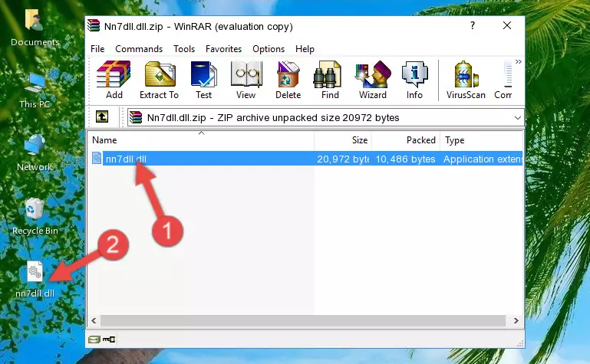Click the nn7dll.dll file icon in the list
Screen dimensions: 590x364
click(97, 158)
